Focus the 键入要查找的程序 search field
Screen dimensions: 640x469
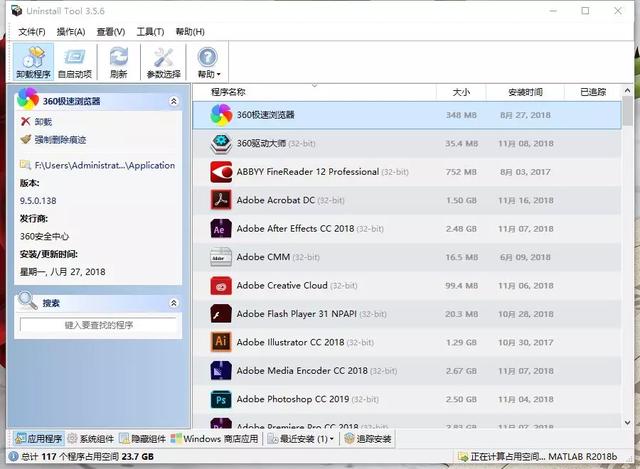click(x=98, y=325)
